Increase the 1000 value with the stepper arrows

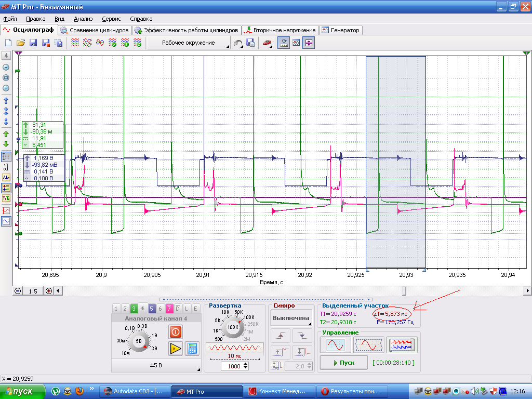(246, 364)
